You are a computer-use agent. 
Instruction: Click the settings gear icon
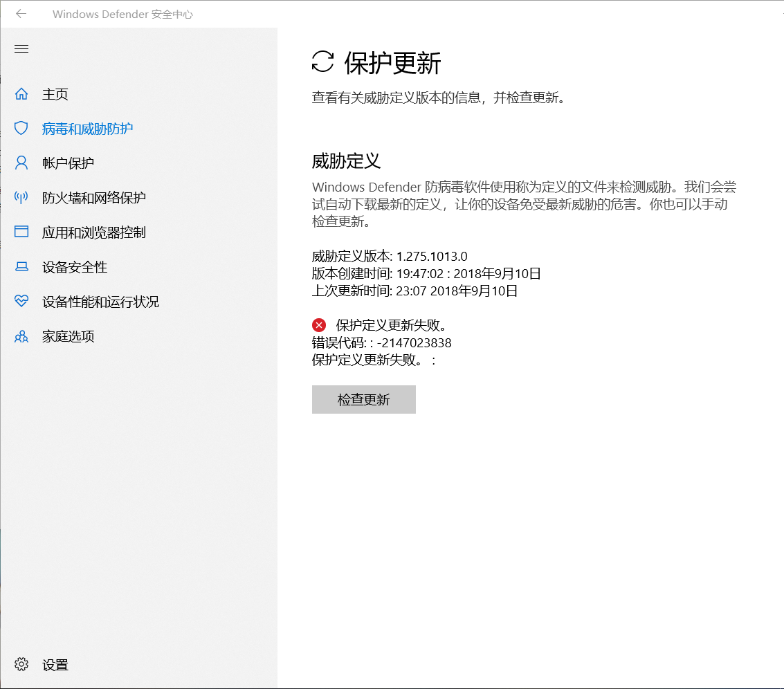[x=21, y=664]
